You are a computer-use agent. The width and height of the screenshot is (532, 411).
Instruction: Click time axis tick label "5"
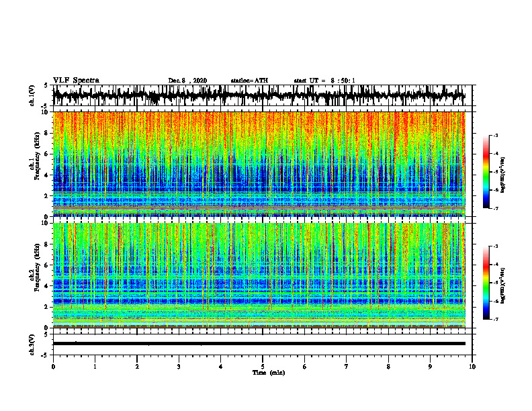pos(263,367)
